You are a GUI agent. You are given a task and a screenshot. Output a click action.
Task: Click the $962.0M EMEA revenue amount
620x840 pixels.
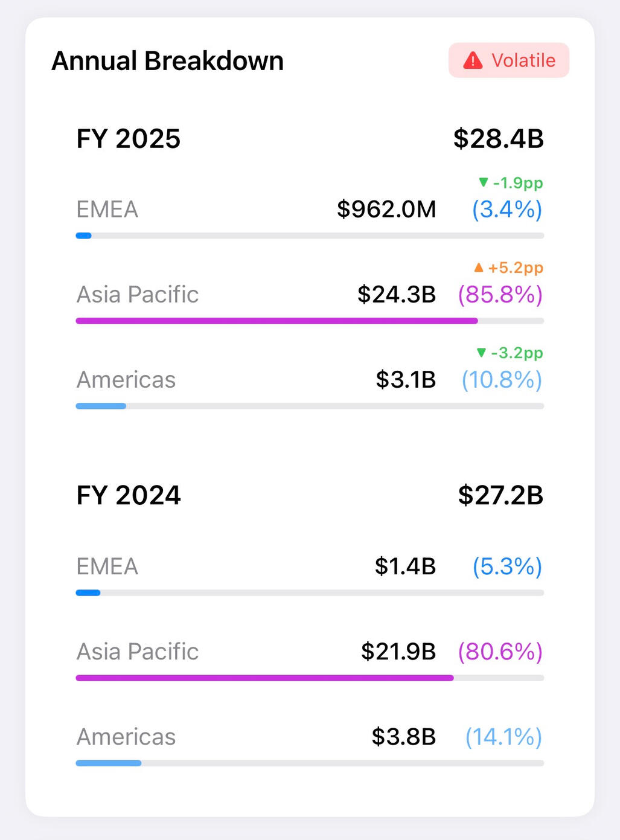click(386, 210)
